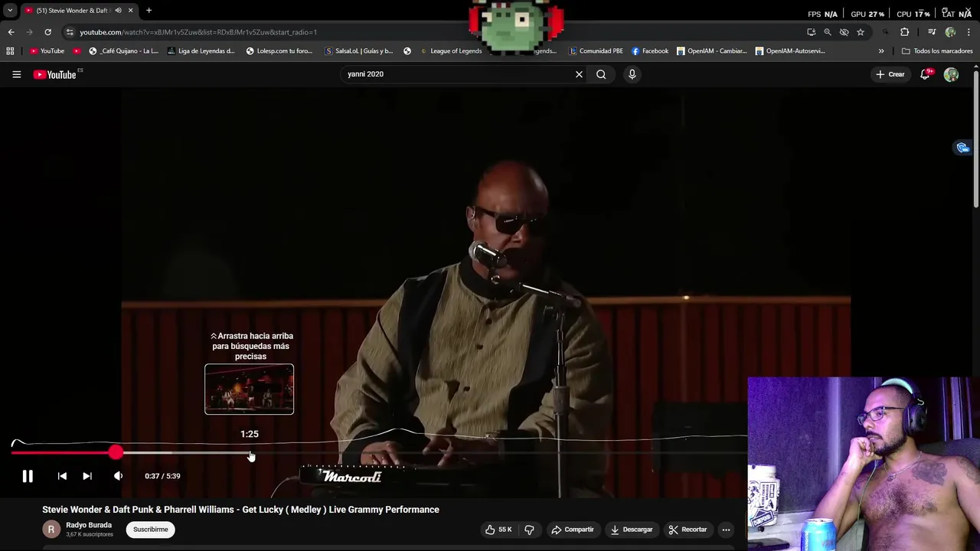Click the 0:37 / 5:39 time display
Image resolution: width=980 pixels, height=551 pixels.
click(162, 476)
